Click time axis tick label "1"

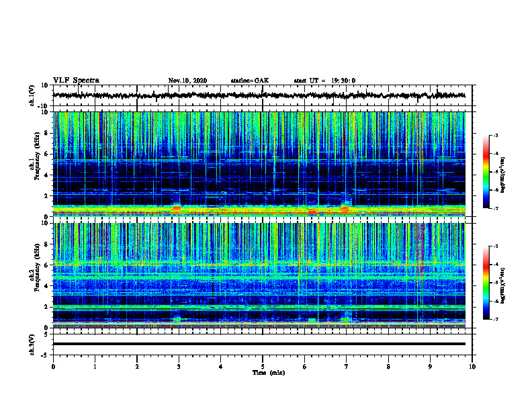pyautogui.click(x=95, y=367)
